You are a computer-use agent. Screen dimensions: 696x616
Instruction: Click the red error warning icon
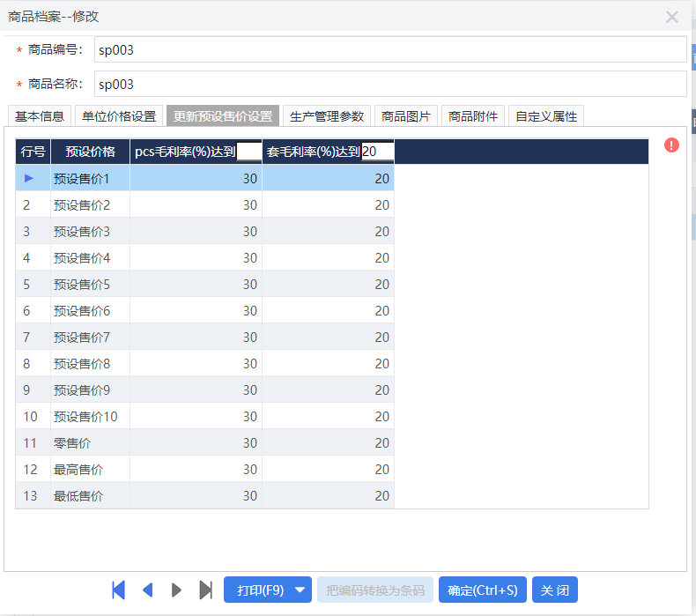pos(672,145)
